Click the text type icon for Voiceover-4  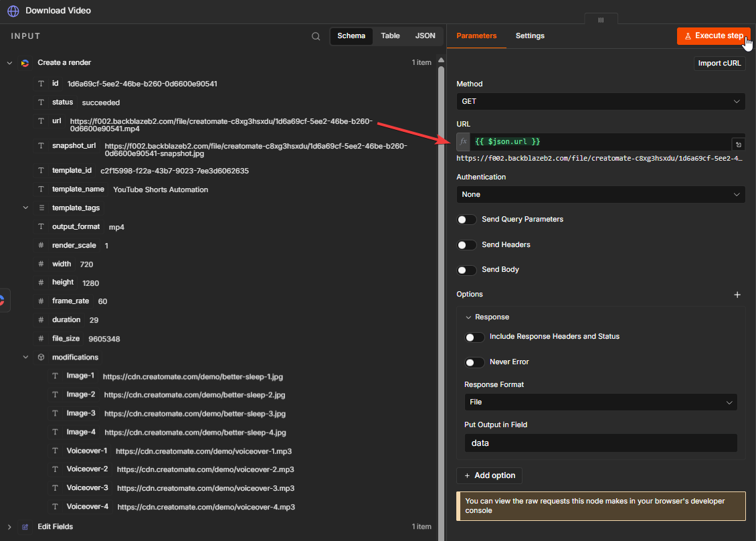tap(55, 507)
